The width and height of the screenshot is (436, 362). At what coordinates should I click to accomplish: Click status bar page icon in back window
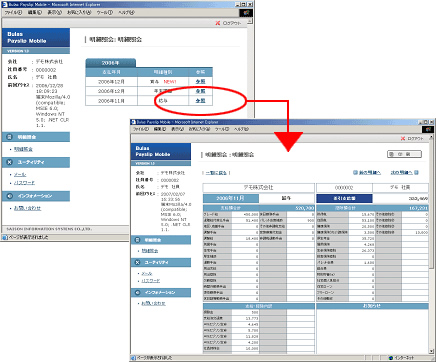pyautogui.click(x=5, y=238)
